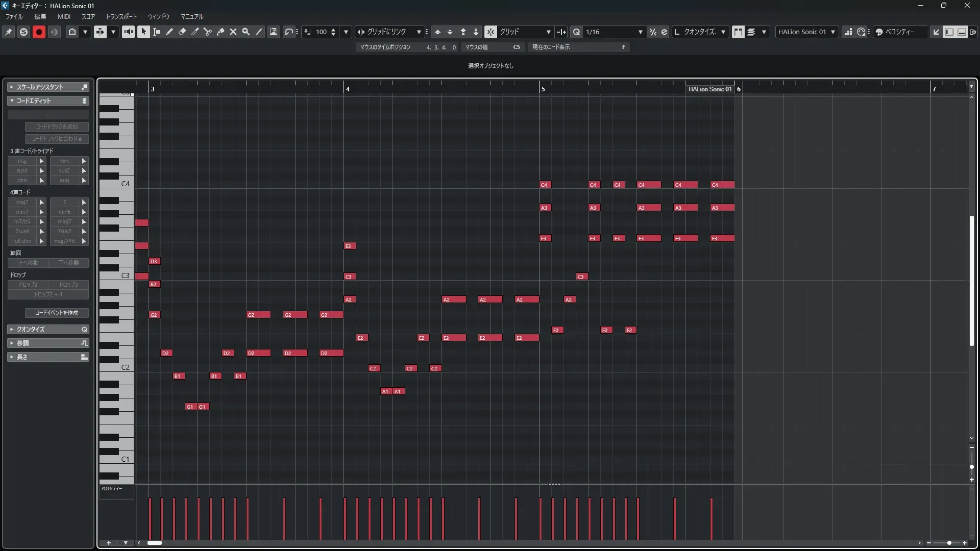Select the Draw pencil tool
Screen dimensions: 980x551
(169, 32)
